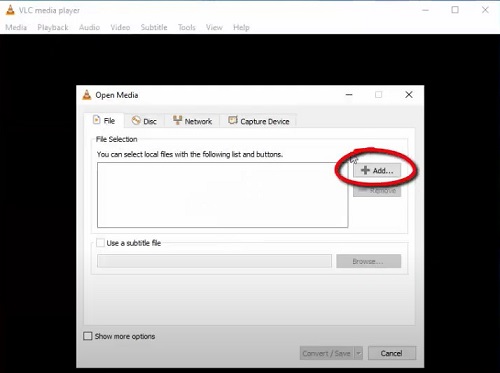The width and height of the screenshot is (500, 373).
Task: Switch to the Disc tab
Action: coord(144,121)
